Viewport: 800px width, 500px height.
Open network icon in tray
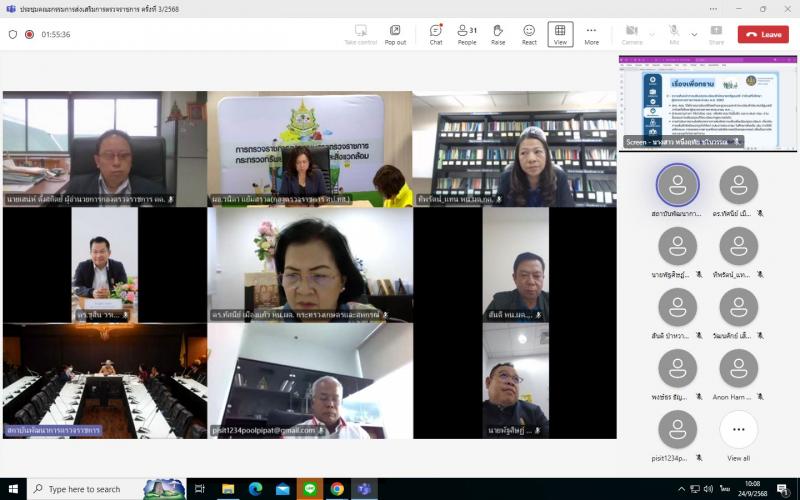point(695,489)
